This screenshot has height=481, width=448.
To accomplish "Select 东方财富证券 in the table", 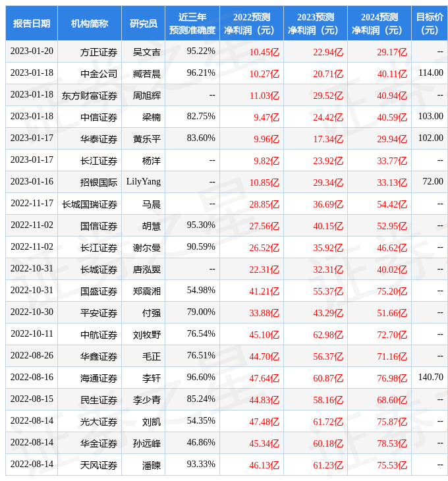I will pos(90,96).
